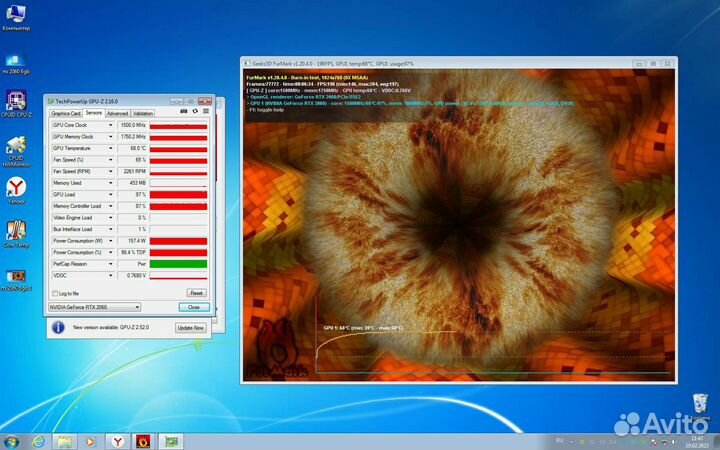
Task: Open the GPU Load sensor dropdown
Action: 110,195
